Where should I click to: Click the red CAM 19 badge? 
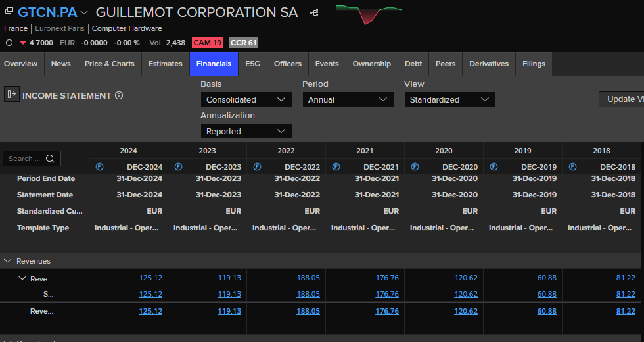(x=208, y=43)
